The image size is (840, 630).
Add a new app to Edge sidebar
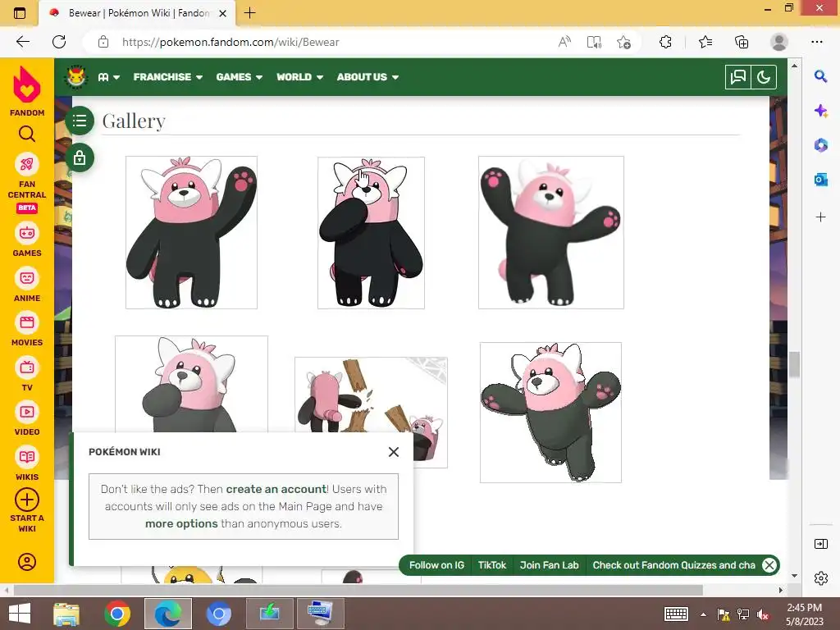tap(820, 217)
